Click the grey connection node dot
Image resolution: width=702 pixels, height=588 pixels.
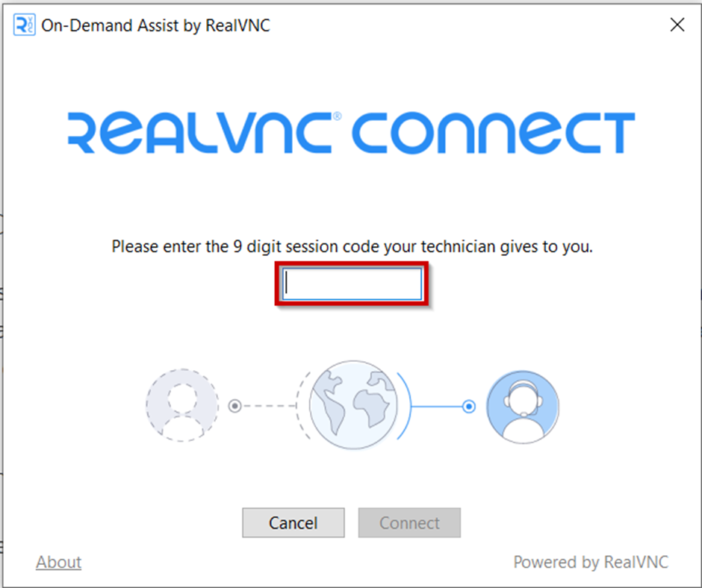235,406
